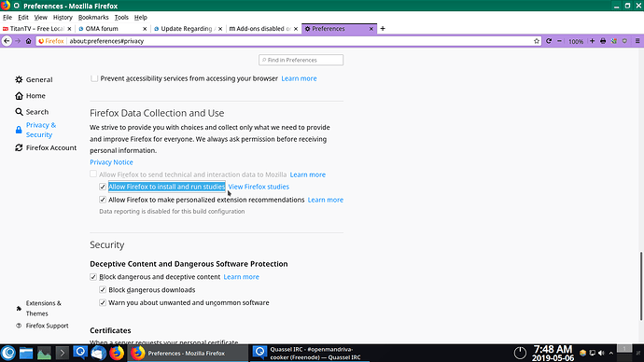Open the File menu

(7, 17)
